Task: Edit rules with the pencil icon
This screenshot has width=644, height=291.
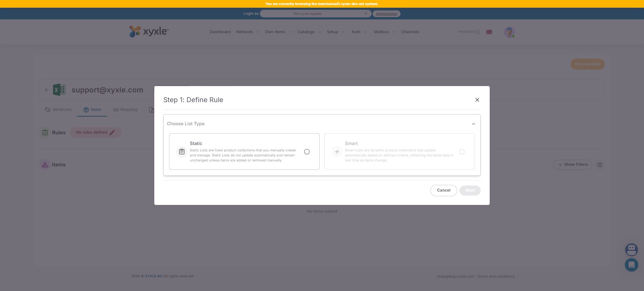Action: tap(112, 133)
